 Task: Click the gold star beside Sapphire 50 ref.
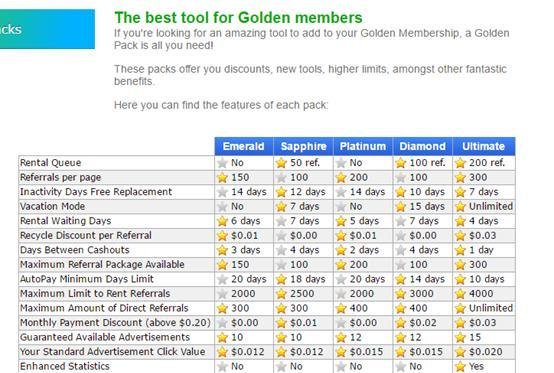[281, 163]
